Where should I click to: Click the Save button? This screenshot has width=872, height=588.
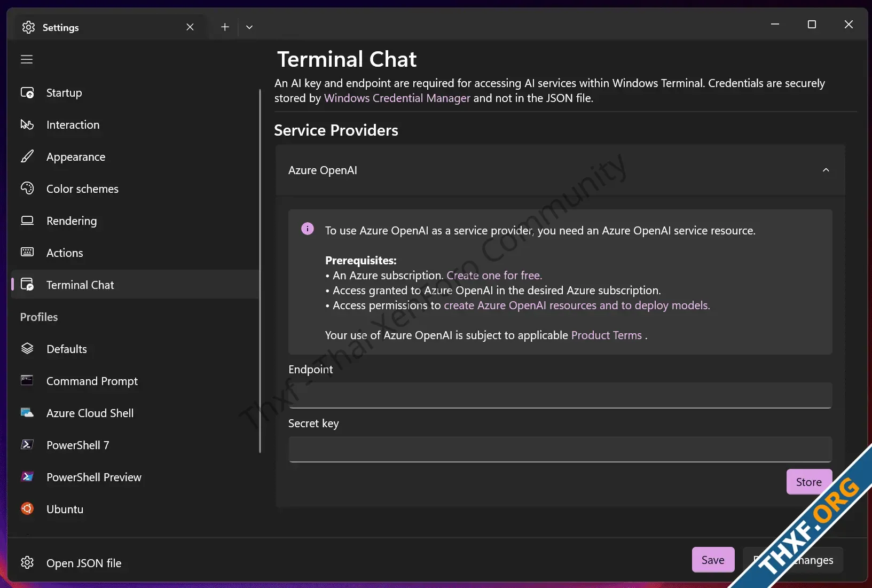[713, 560]
